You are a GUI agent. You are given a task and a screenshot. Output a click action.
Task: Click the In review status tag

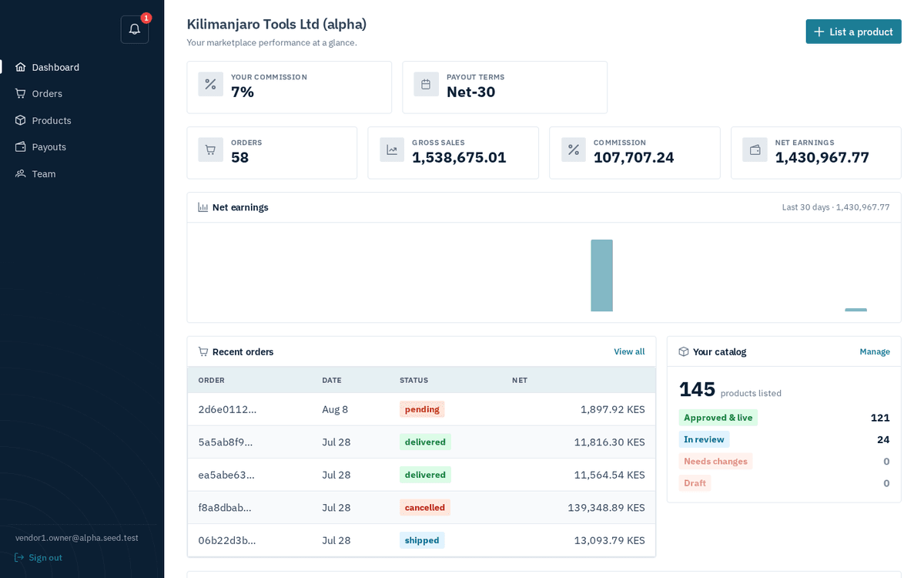(704, 439)
